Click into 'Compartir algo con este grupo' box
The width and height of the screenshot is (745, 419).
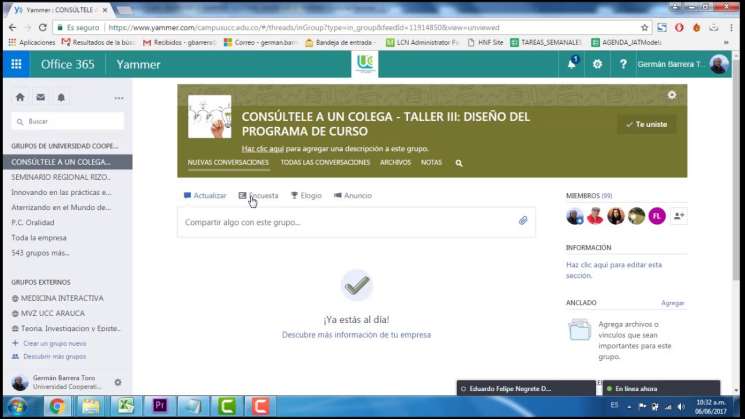point(356,222)
